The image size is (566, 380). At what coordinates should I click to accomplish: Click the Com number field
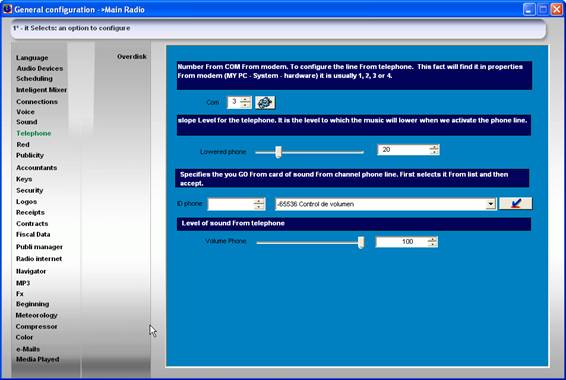pyautogui.click(x=234, y=102)
